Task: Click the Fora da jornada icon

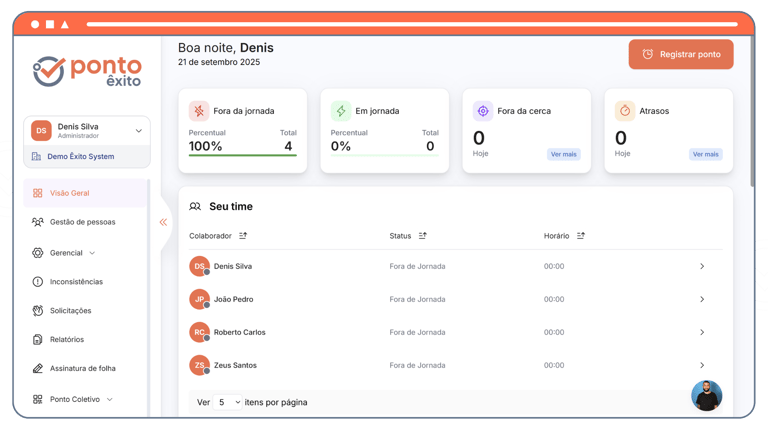Action: pyautogui.click(x=199, y=111)
